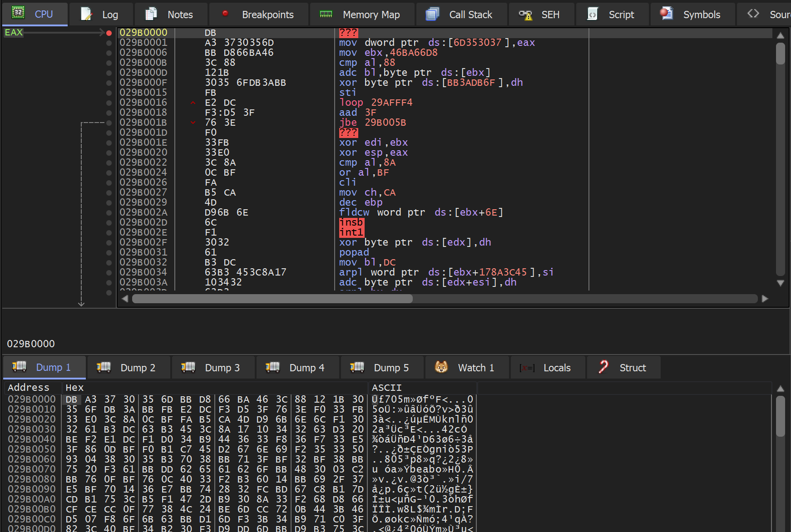Image resolution: width=791 pixels, height=532 pixels.
Task: Set breakpoint dot at 029B000B
Action: (x=109, y=63)
